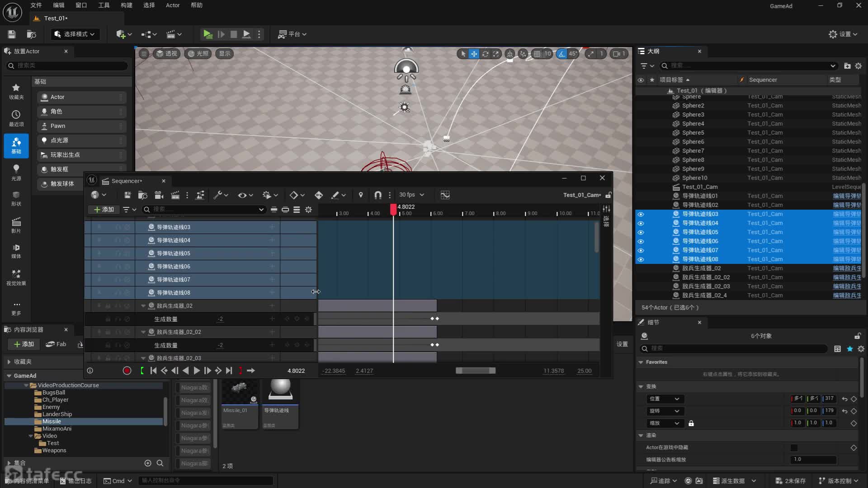
Task: Select 形状 category in Place Actors
Action: pyautogui.click(x=16, y=198)
